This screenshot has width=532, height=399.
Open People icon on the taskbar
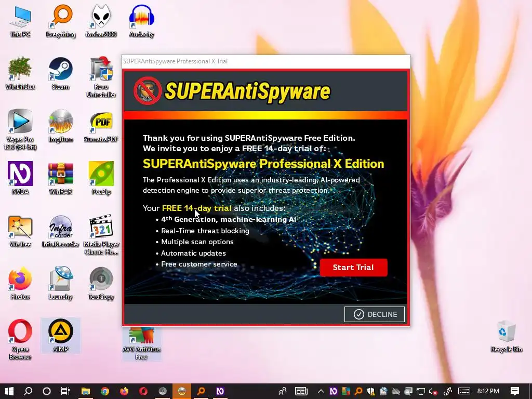pyautogui.click(x=282, y=391)
